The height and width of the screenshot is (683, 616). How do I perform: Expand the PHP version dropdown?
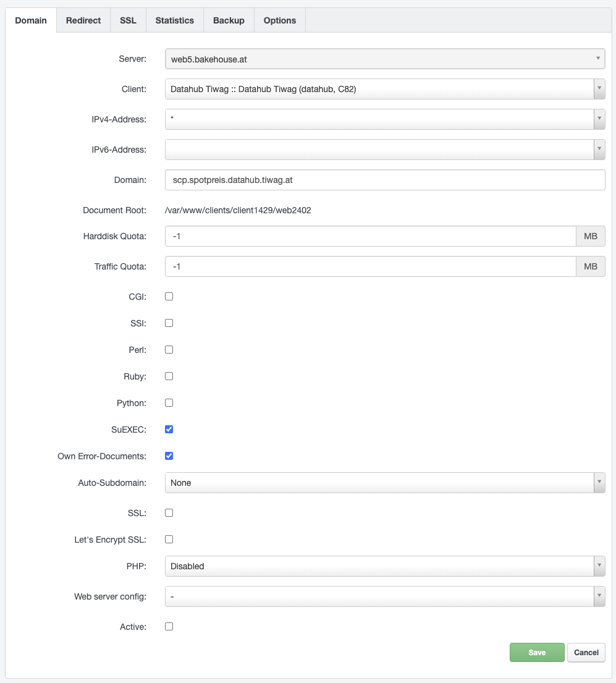click(x=384, y=566)
